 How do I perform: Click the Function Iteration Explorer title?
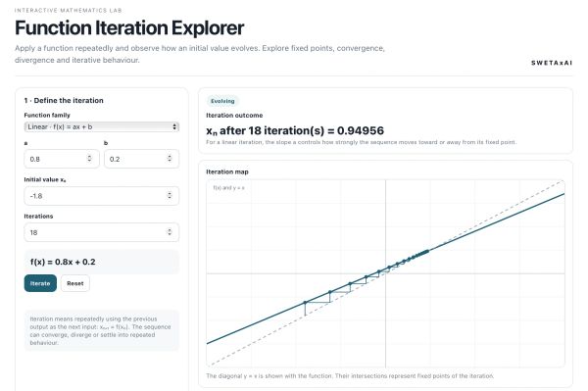[x=129, y=27]
